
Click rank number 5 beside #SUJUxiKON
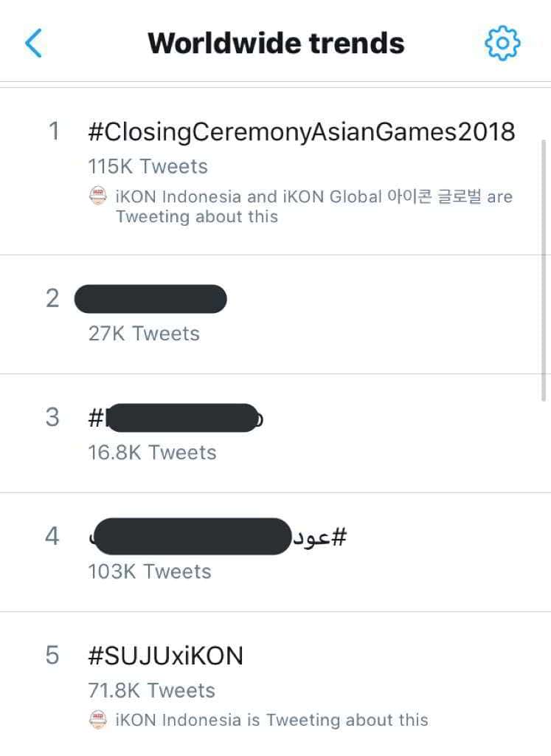52,655
